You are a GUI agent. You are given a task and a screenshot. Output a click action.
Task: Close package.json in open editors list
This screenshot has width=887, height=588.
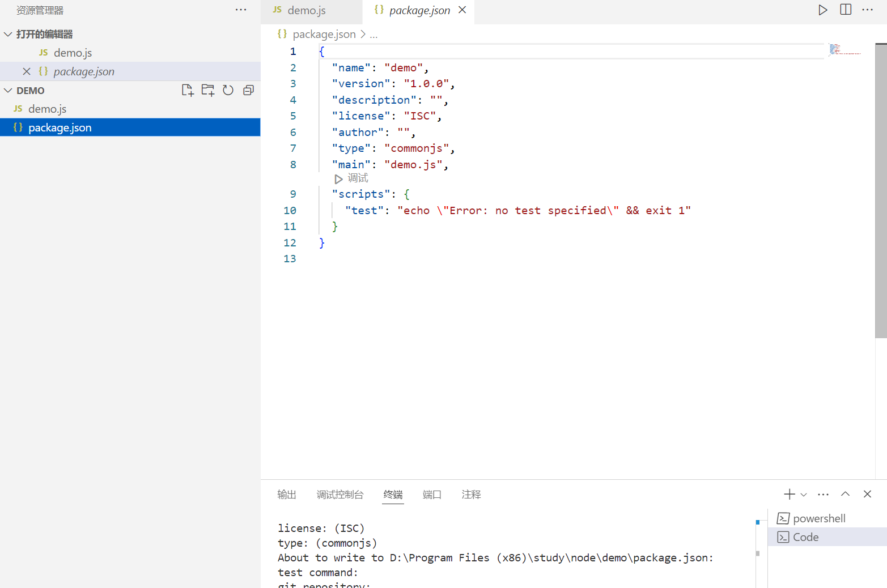pyautogui.click(x=27, y=71)
